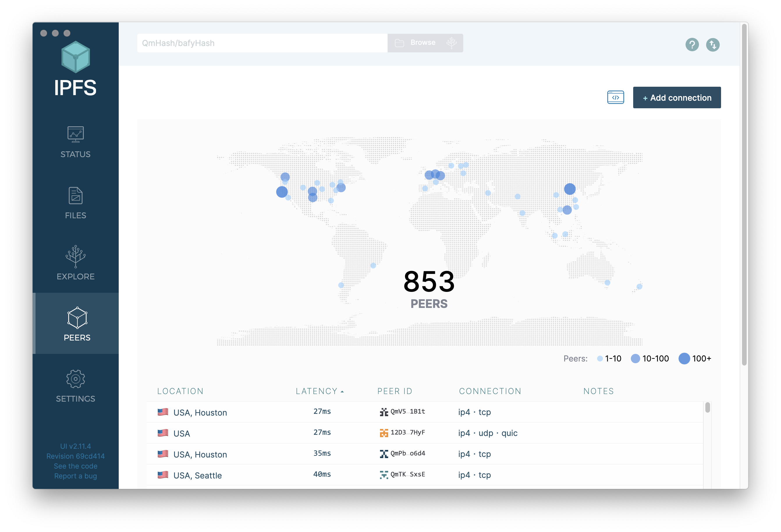Click the IPFS cube logo
Image resolution: width=781 pixels, height=532 pixels.
(75, 57)
